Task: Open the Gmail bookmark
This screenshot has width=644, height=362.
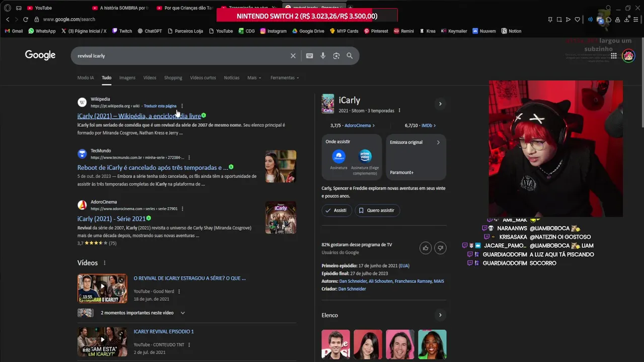Action: tap(14, 31)
